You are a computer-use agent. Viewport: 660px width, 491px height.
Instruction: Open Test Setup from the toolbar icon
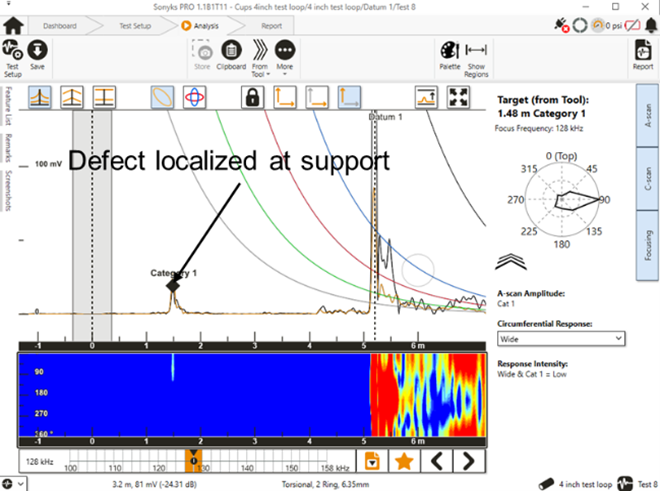click(x=13, y=54)
